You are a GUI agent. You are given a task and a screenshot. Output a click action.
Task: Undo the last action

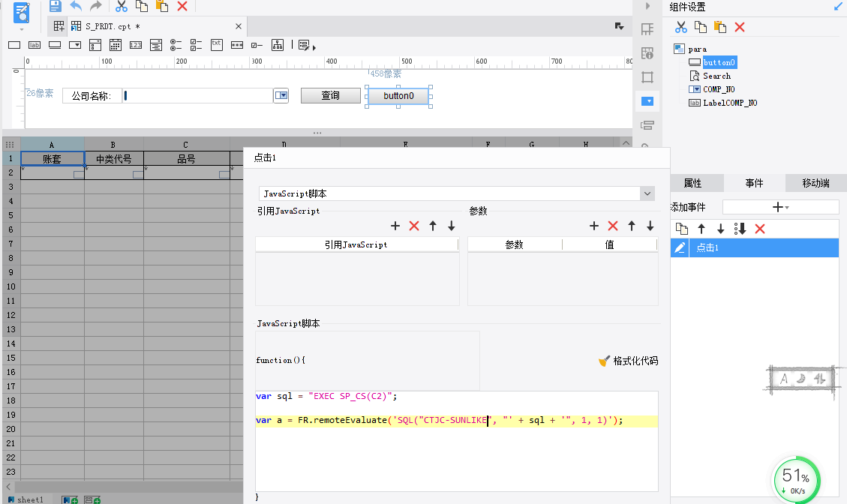coord(76,6)
